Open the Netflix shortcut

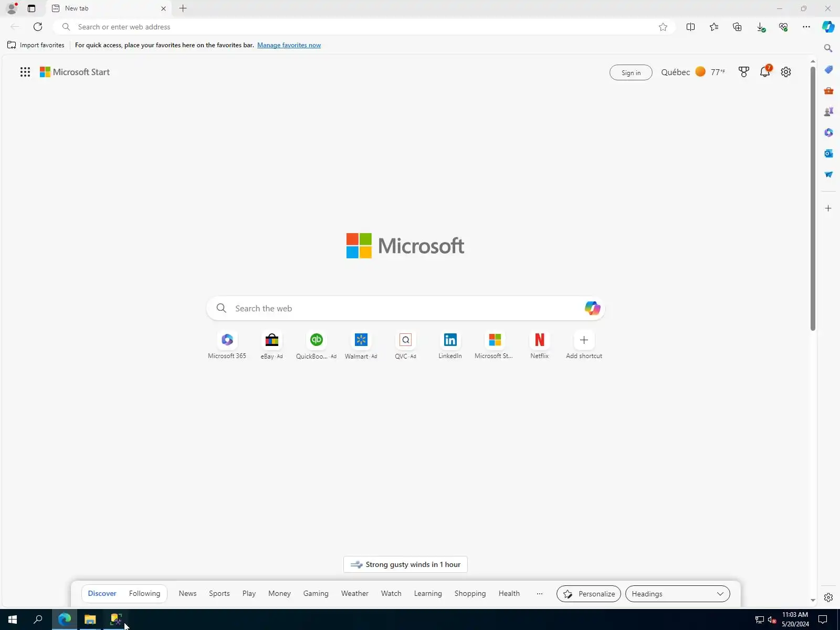539,345
